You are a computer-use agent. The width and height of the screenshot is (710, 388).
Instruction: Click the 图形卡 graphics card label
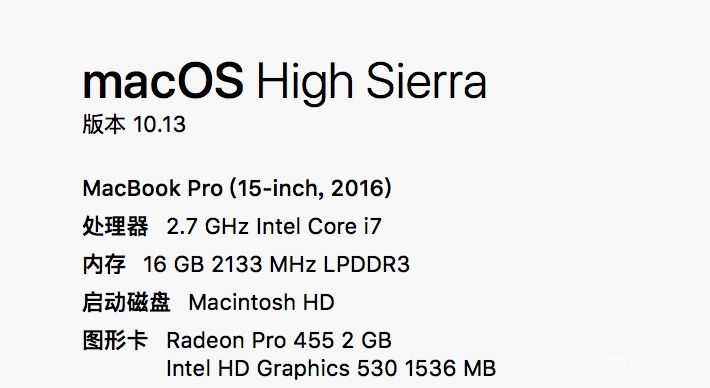[x=115, y=340]
